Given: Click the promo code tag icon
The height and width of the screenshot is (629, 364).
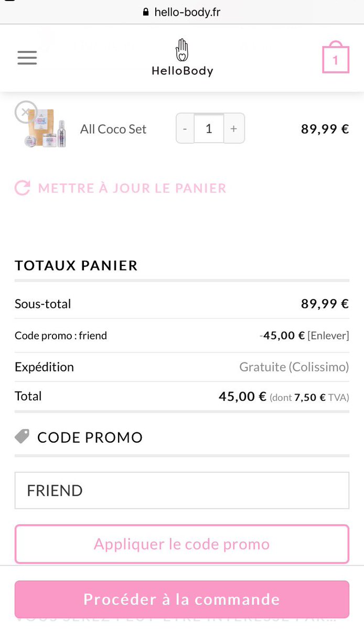Looking at the screenshot, I should (22, 436).
